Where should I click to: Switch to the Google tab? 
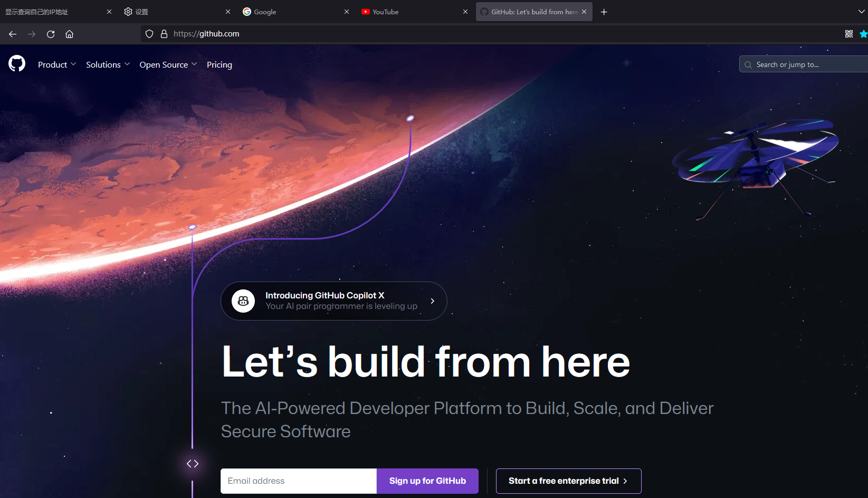(x=295, y=12)
